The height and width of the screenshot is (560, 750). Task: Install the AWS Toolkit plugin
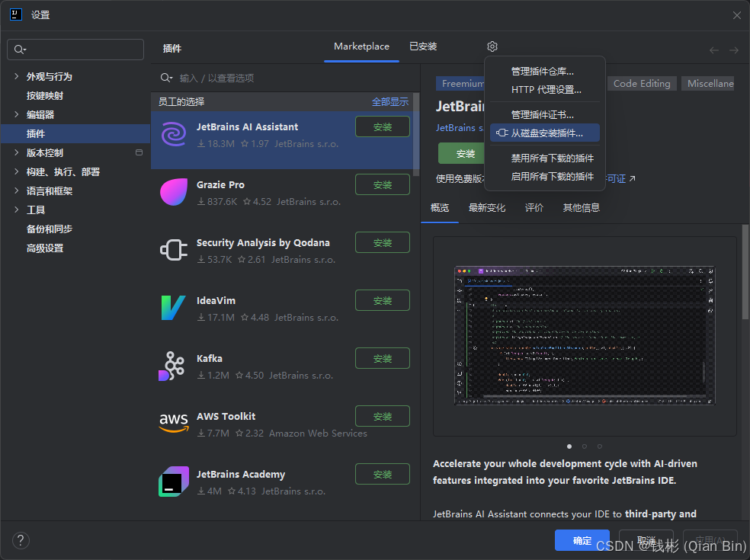383,416
